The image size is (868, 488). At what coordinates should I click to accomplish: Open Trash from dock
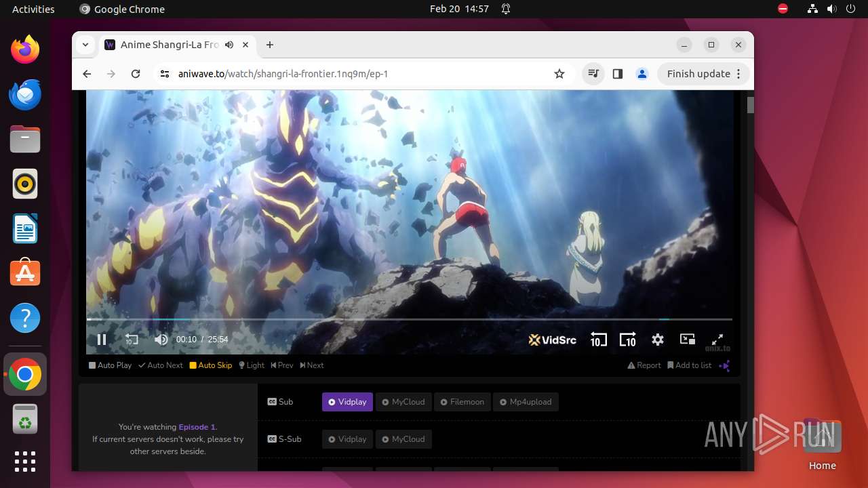click(x=25, y=420)
